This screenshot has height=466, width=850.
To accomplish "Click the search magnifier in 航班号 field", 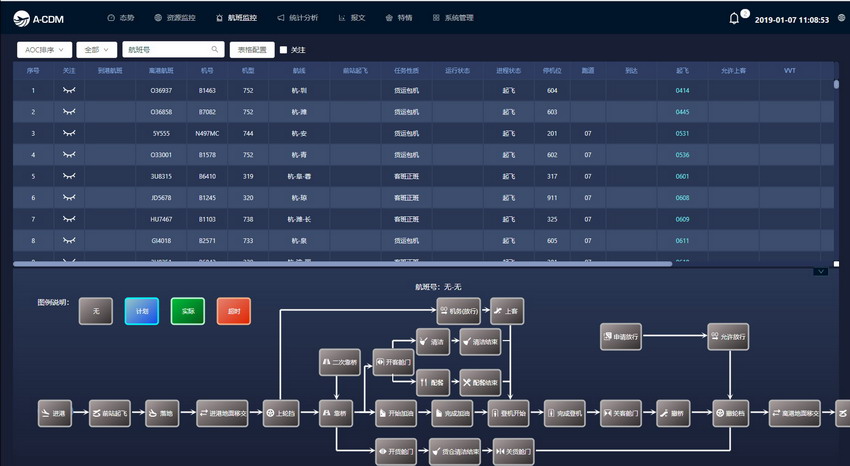I will pyautogui.click(x=214, y=49).
